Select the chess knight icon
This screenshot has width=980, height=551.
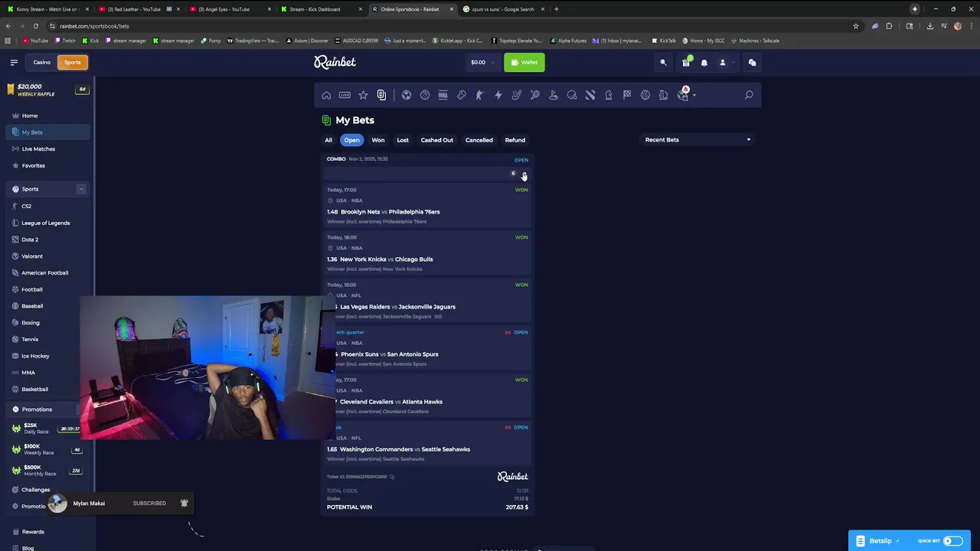[609, 95]
